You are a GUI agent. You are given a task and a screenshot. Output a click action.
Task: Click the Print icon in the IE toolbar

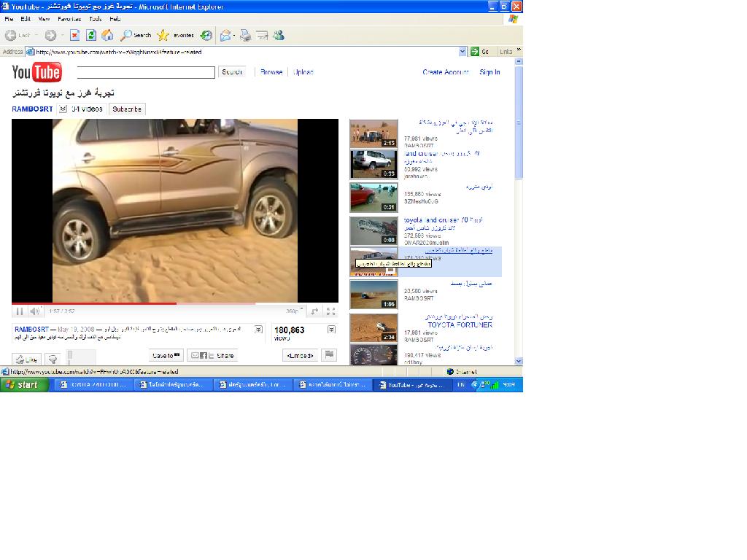click(x=245, y=35)
